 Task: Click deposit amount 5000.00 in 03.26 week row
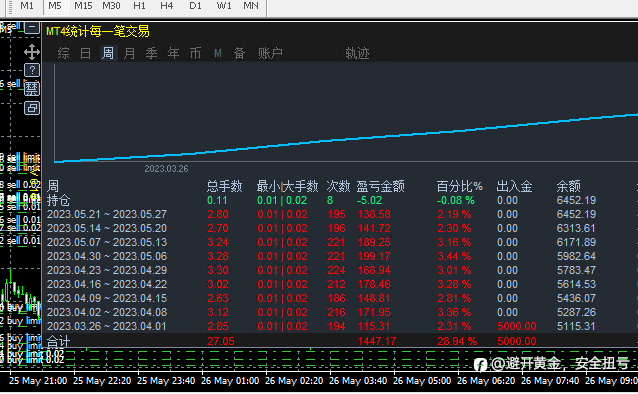517,326
